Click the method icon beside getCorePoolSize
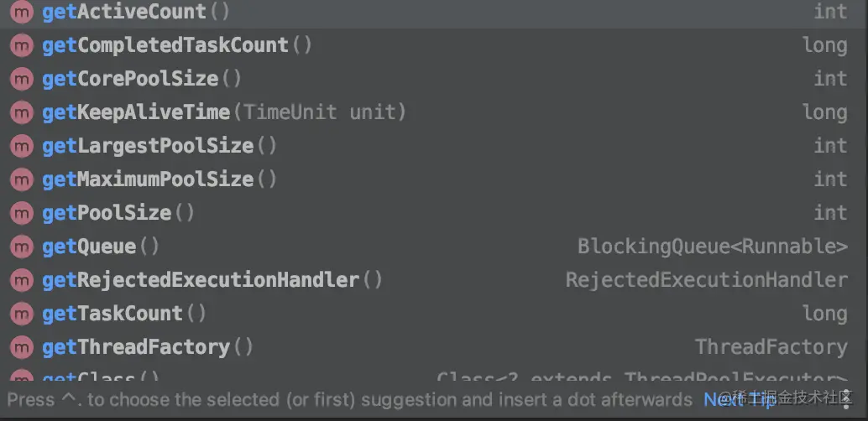Viewport: 868px width, 421px height. (x=21, y=80)
